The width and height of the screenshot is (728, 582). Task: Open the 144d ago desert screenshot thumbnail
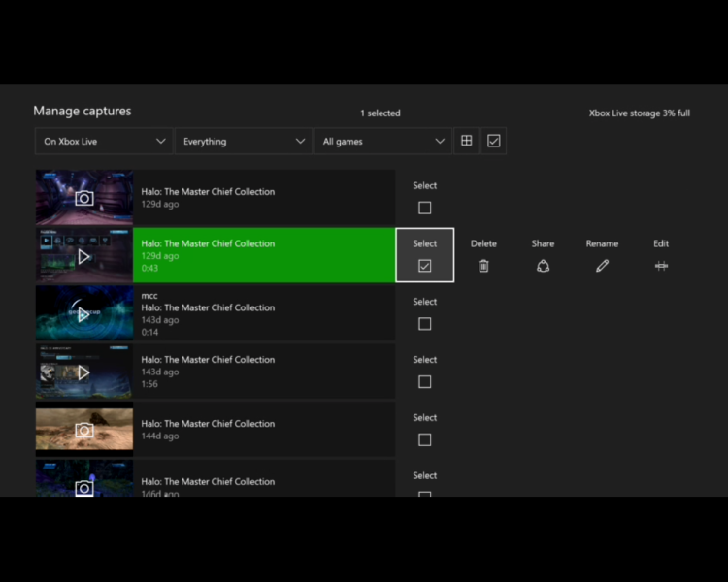point(84,430)
